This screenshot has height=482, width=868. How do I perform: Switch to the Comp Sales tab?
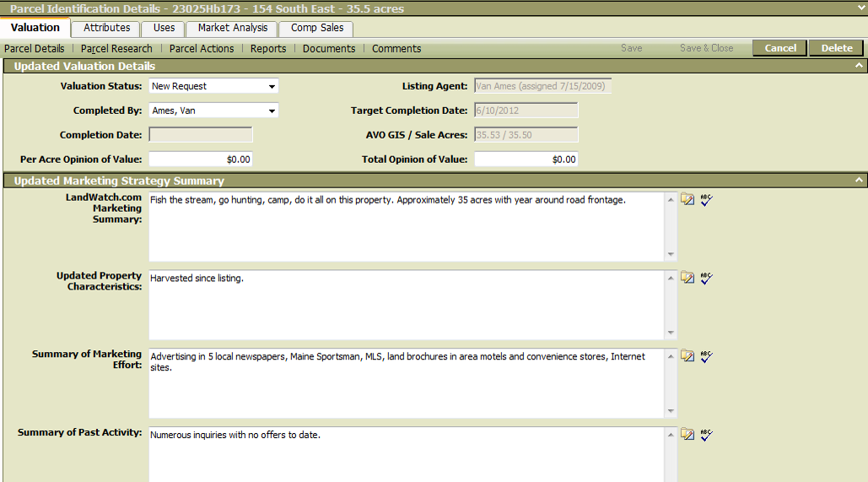(317, 28)
